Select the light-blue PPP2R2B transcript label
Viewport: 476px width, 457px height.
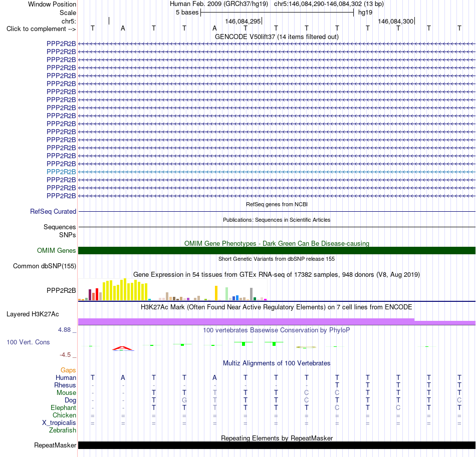61,172
